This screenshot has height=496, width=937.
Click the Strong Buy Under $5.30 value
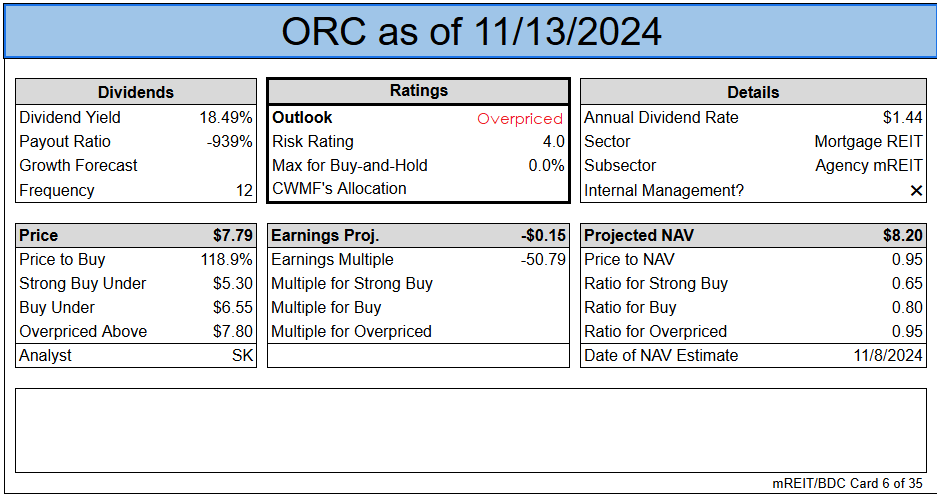click(232, 284)
